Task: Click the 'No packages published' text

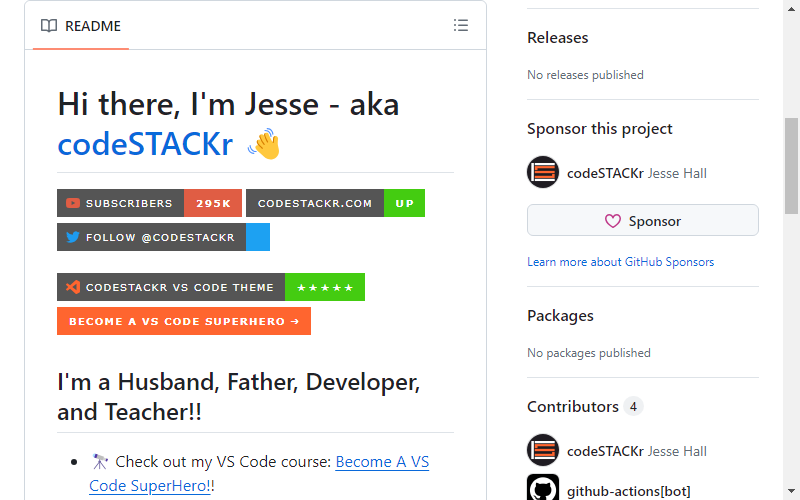Action: tap(589, 353)
